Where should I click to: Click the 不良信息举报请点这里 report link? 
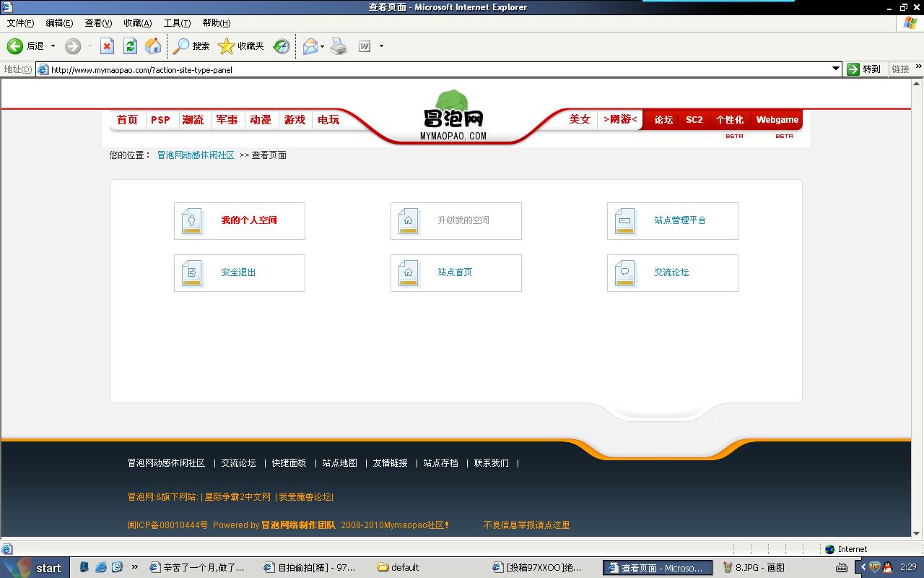[526, 525]
